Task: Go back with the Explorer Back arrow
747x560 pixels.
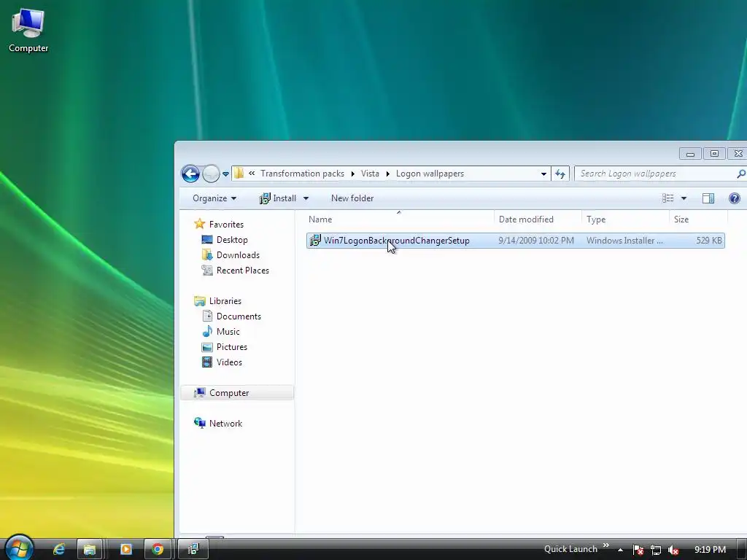Action: coord(190,174)
